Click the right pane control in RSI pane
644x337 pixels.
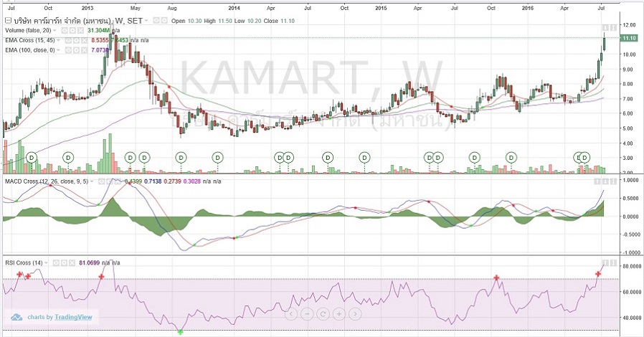coord(612,262)
